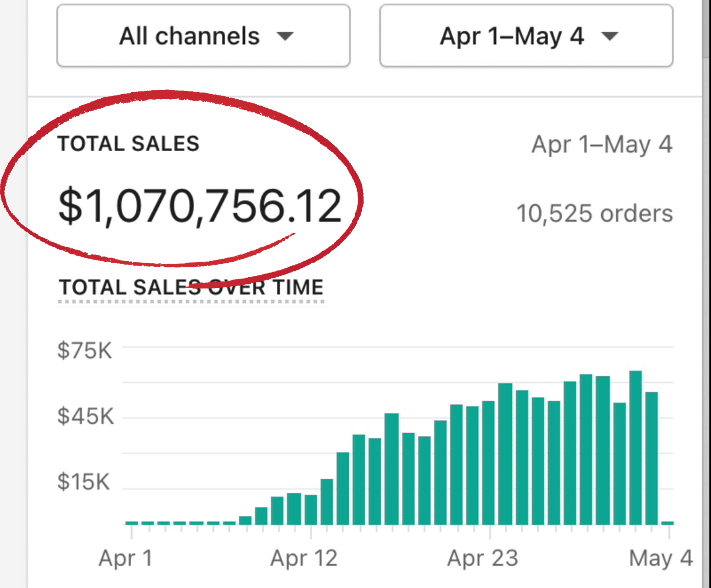Click the Apr 12 axis label
The image size is (711, 588).
click(304, 558)
